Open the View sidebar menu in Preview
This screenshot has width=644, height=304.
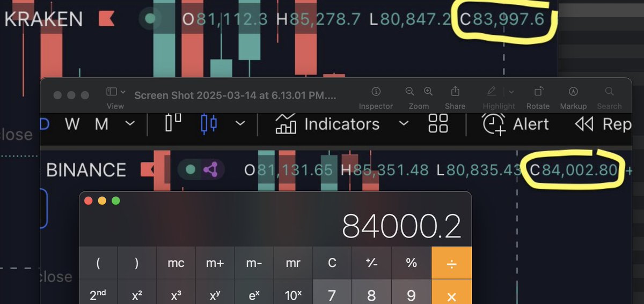pos(115,92)
